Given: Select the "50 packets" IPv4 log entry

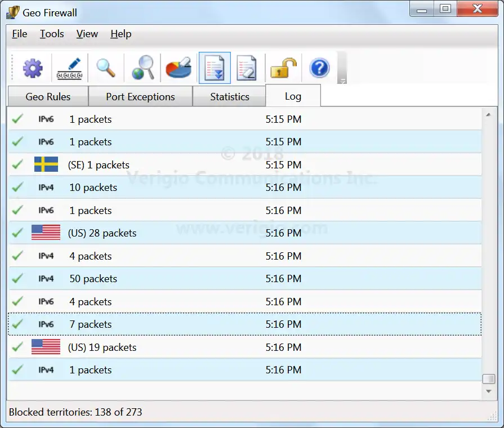Looking at the screenshot, I should tap(245, 278).
